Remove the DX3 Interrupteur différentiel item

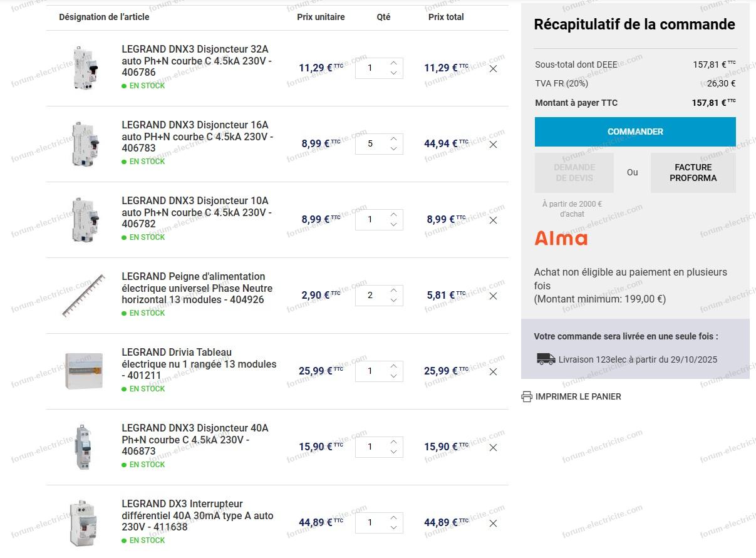pyautogui.click(x=493, y=524)
